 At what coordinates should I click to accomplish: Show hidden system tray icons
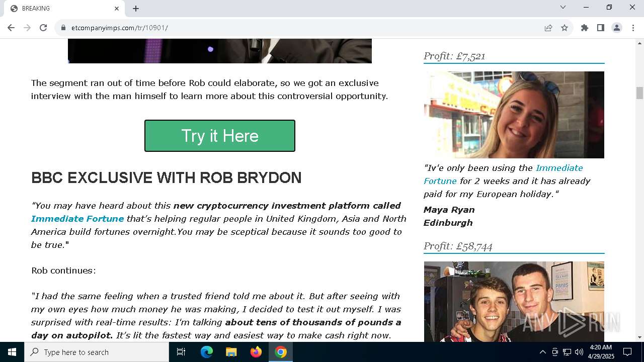pyautogui.click(x=542, y=352)
